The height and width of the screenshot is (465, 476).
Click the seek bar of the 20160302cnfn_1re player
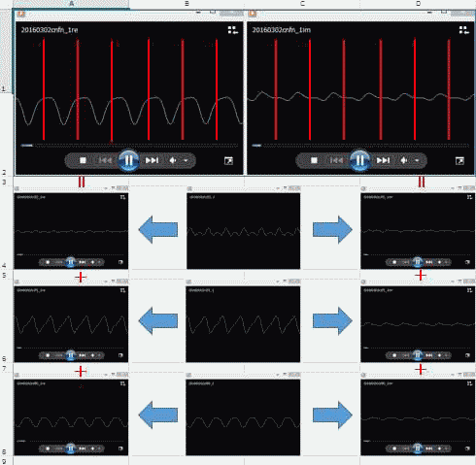tap(129, 146)
